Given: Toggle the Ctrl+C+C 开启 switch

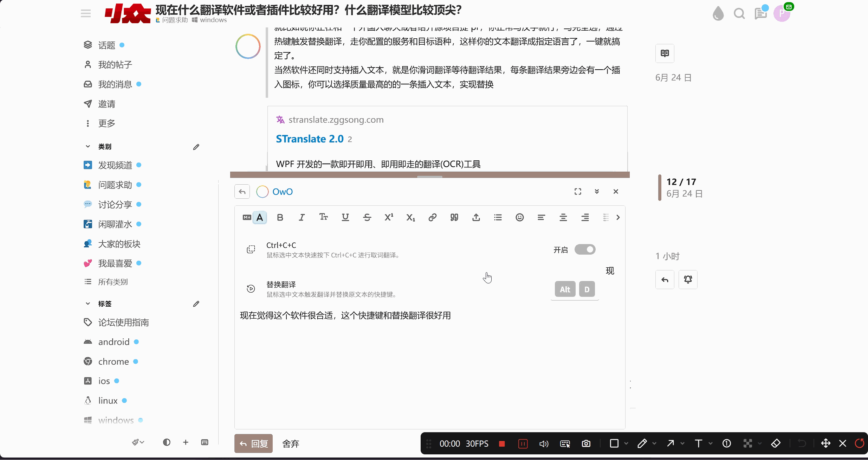Looking at the screenshot, I should tap(585, 249).
